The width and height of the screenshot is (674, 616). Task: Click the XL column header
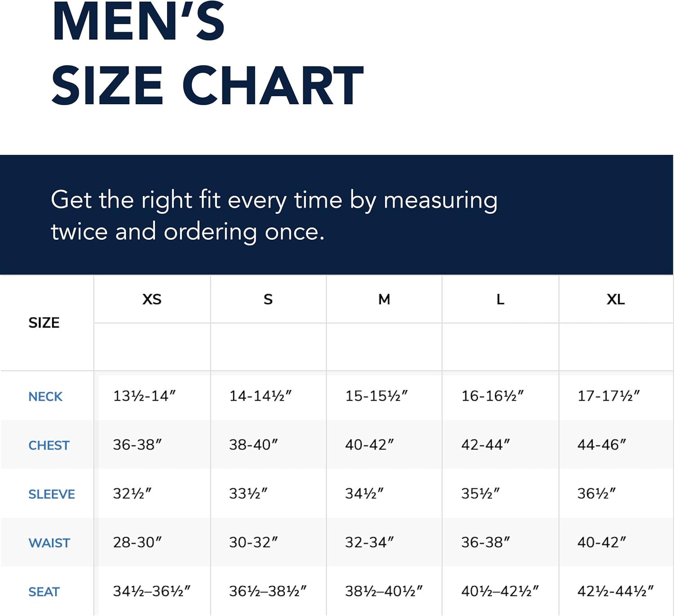click(x=616, y=299)
